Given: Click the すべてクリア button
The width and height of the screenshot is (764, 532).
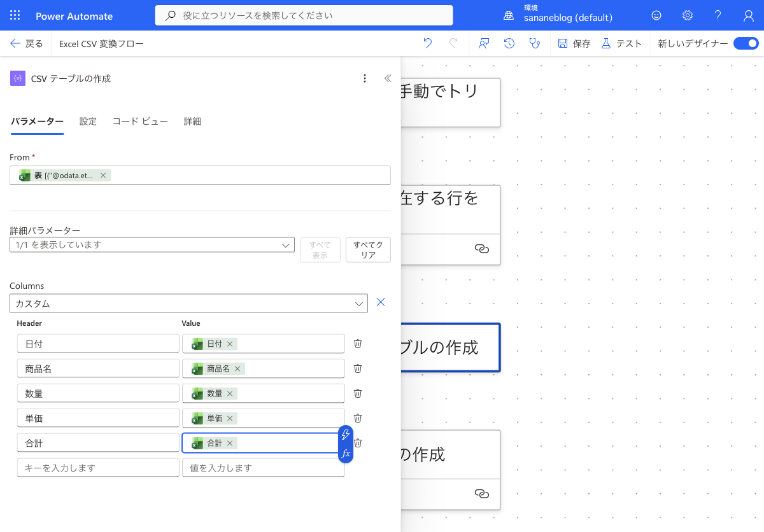Looking at the screenshot, I should point(368,249).
